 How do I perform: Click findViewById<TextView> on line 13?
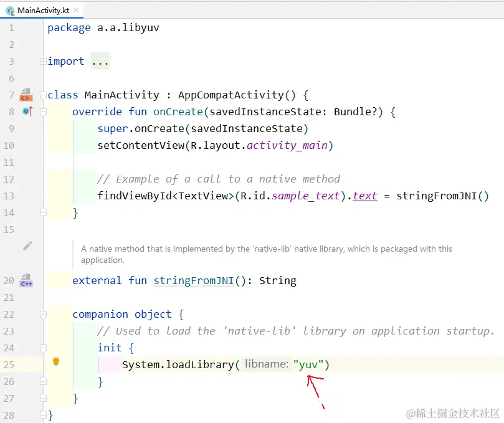pos(166,196)
